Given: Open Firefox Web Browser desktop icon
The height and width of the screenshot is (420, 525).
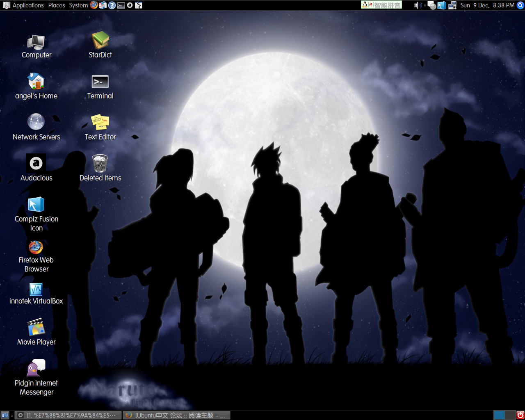Looking at the screenshot, I should coord(36,257).
